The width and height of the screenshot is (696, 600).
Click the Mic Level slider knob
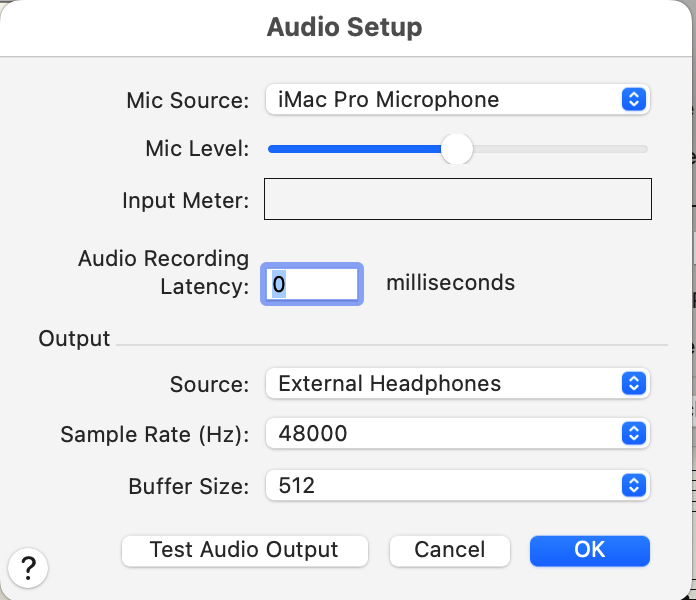[x=457, y=149]
